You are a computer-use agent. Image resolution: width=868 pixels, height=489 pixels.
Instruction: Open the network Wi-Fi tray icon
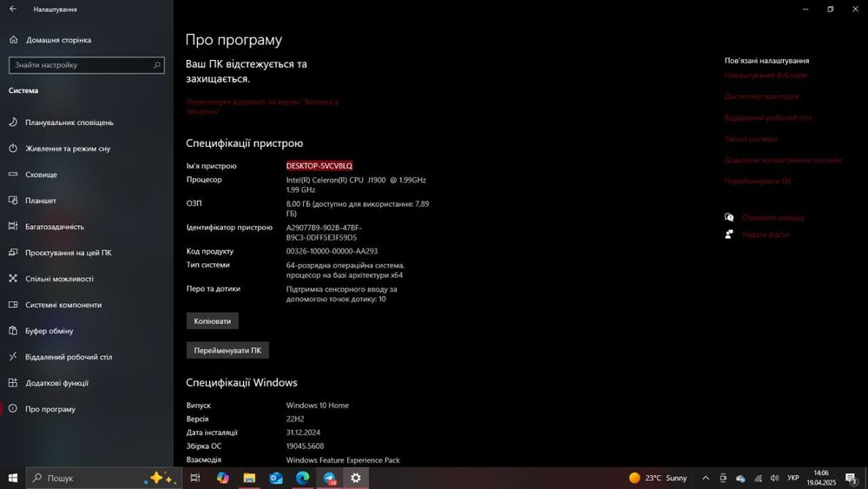759,478
